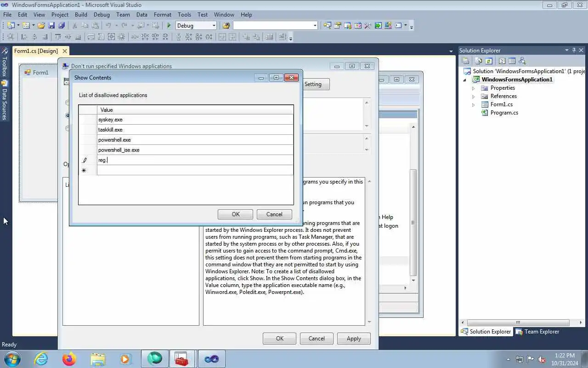Open the Debug menu

[102, 14]
